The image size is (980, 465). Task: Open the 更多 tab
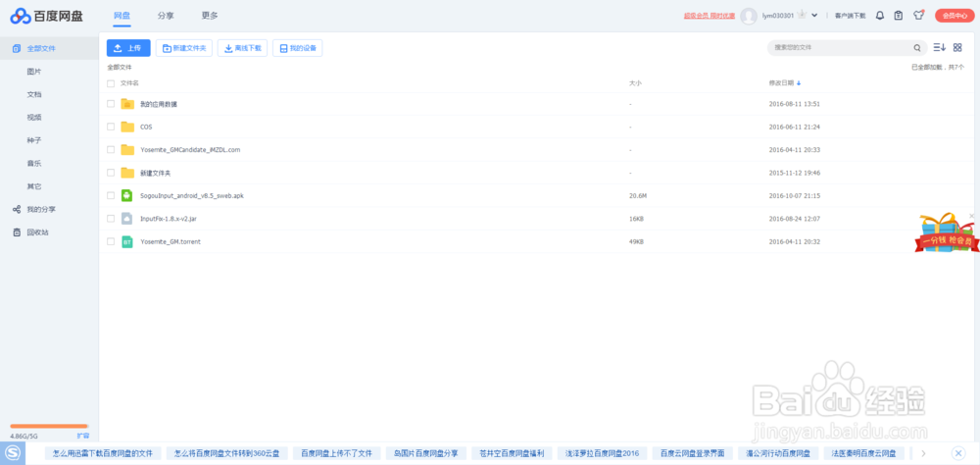210,16
